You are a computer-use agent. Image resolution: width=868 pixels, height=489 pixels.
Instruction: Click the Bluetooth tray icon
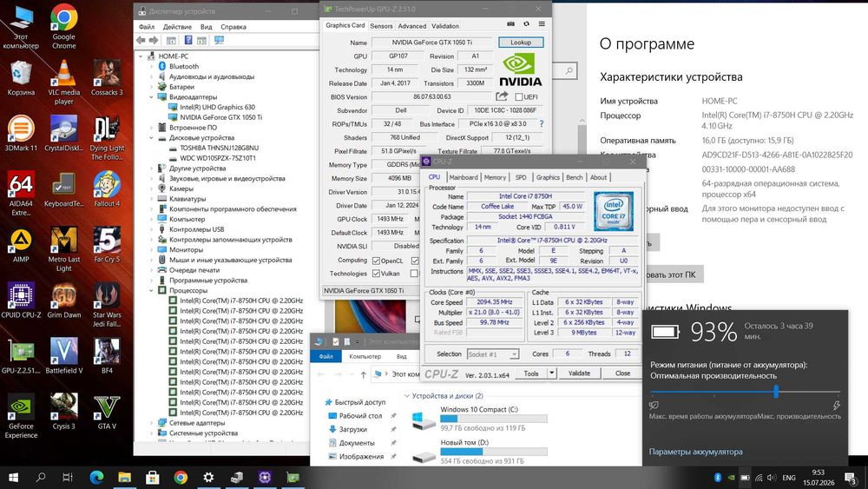coord(718,478)
